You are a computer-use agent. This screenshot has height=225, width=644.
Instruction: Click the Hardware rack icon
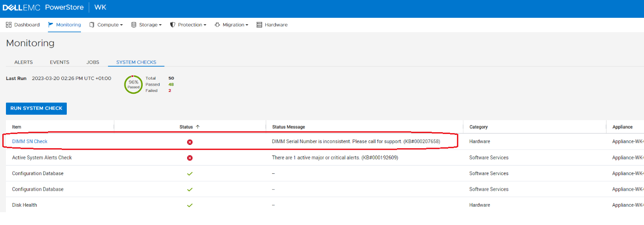(259, 25)
